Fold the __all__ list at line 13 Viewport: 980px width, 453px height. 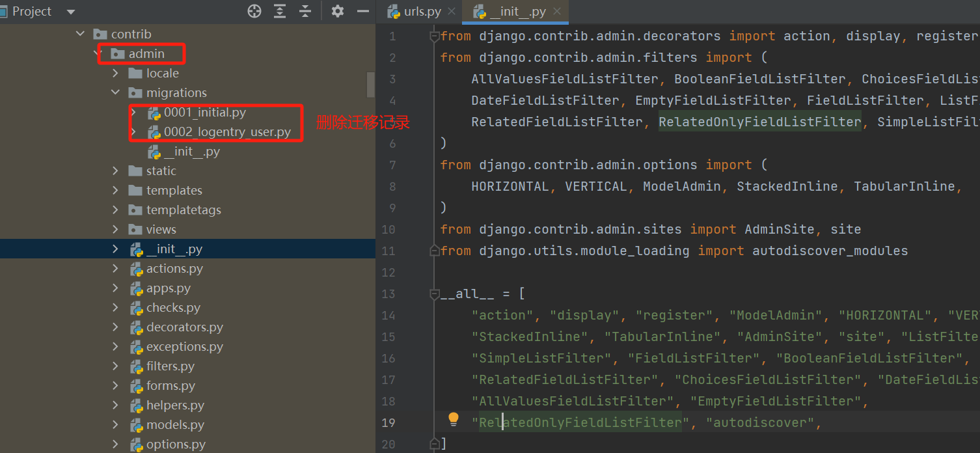pos(434,294)
